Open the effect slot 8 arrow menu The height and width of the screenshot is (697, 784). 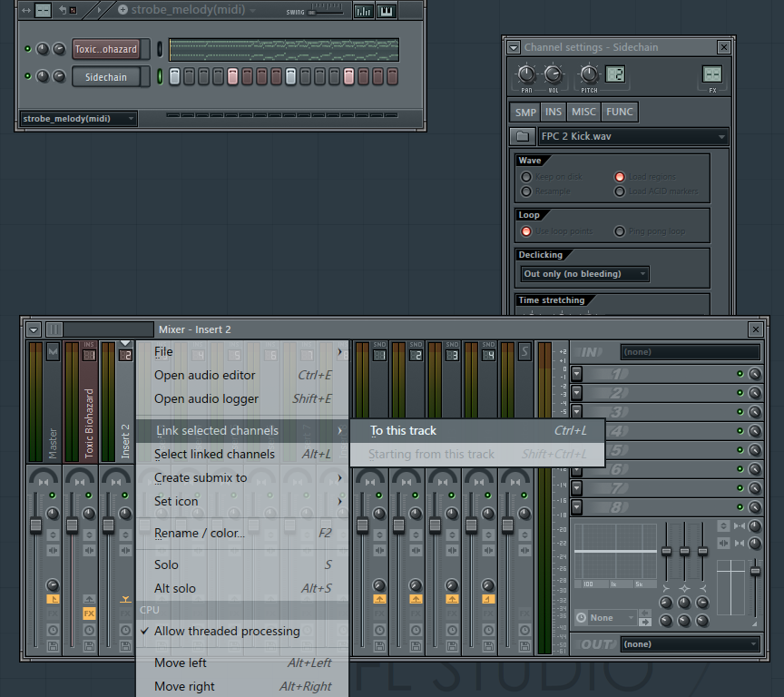[x=576, y=507]
